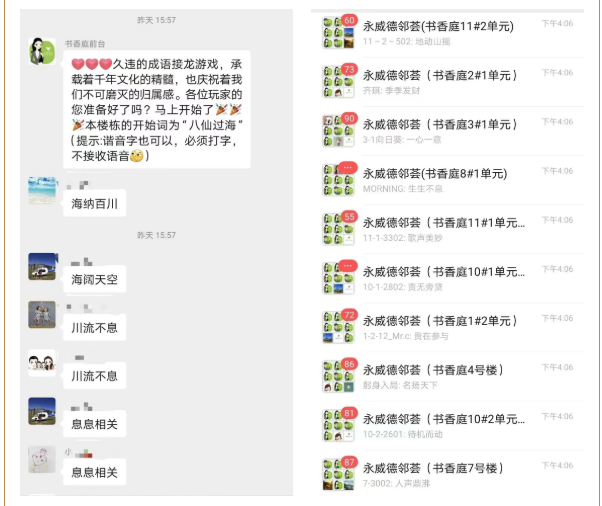This screenshot has width=602, height=506.
Task: Click the group icon with the 87 badge
Action: (x=338, y=475)
